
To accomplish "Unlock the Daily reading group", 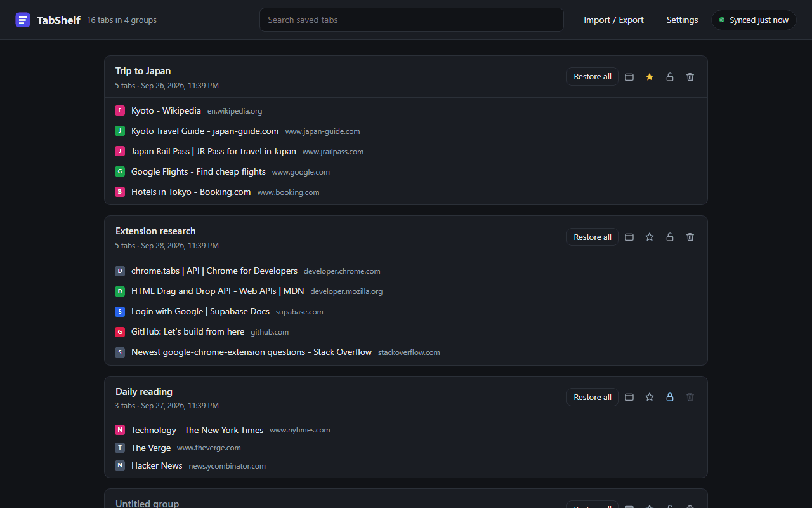I will point(670,397).
